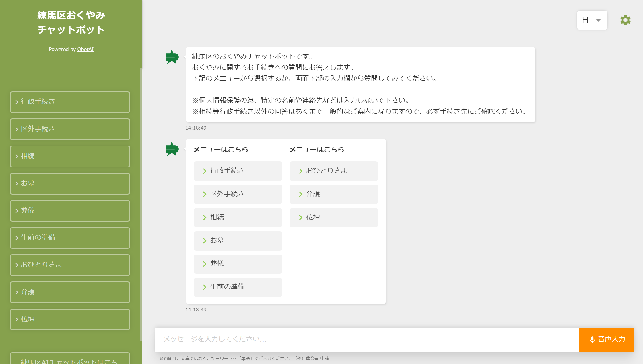643x364 pixels.
Task: Select sidebar おひとりさま item
Action: [70, 265]
